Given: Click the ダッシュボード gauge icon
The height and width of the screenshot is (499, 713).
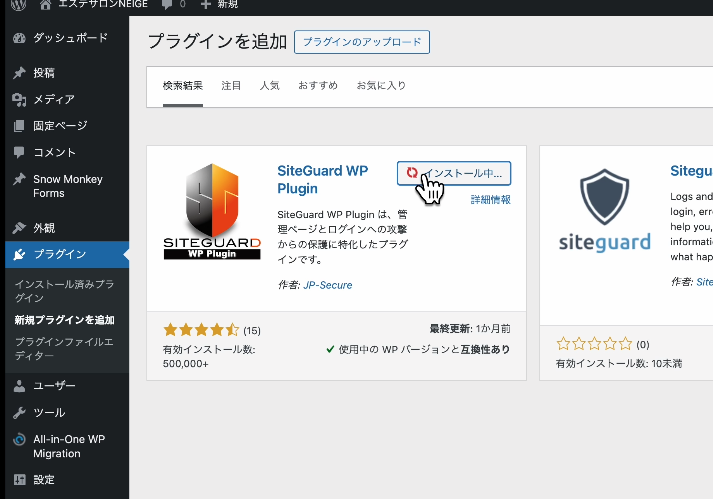Looking at the screenshot, I should point(19,38).
